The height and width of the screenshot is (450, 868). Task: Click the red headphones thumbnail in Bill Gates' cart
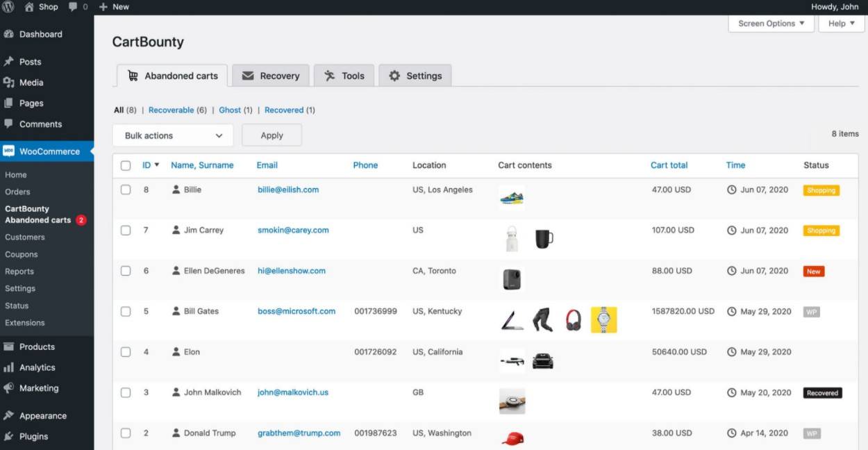[x=573, y=320]
